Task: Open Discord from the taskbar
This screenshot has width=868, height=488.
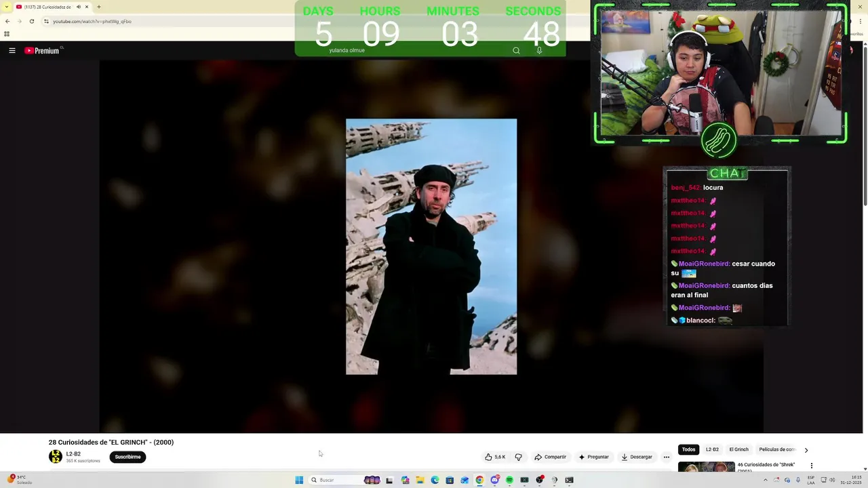Action: point(494,480)
